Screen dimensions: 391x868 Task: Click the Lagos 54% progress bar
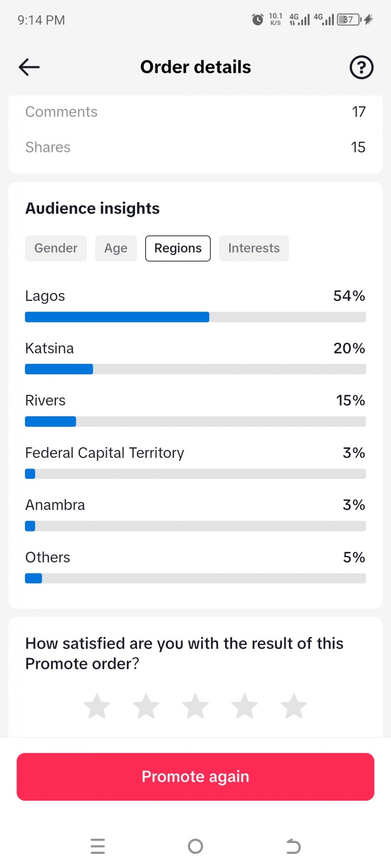[195, 317]
